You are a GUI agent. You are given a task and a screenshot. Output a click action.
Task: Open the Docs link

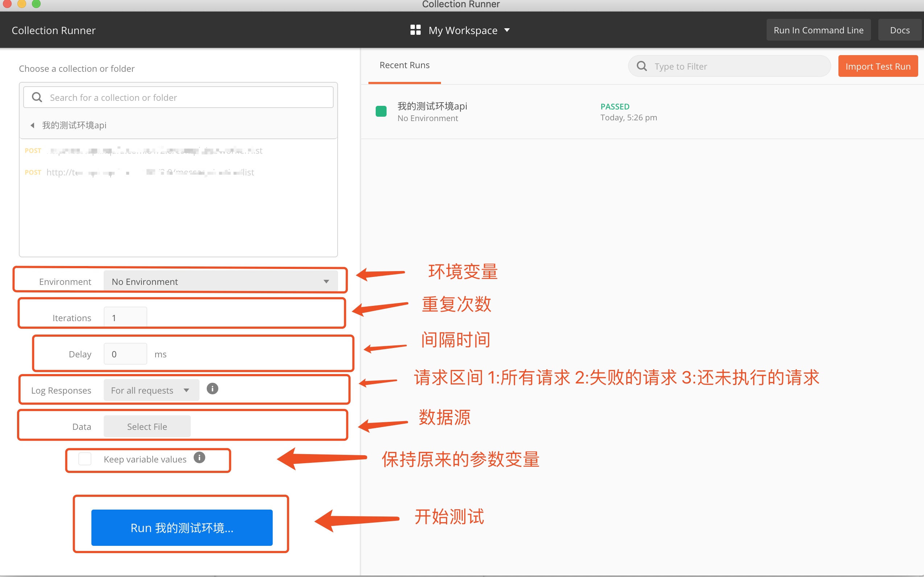click(900, 30)
